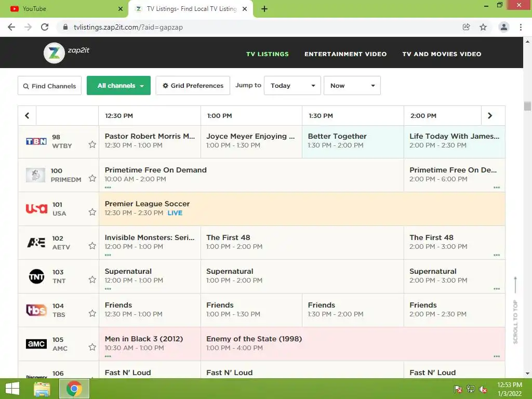Click the zap2it logo icon
Image resolution: width=532 pixels, height=399 pixels.
[54, 53]
